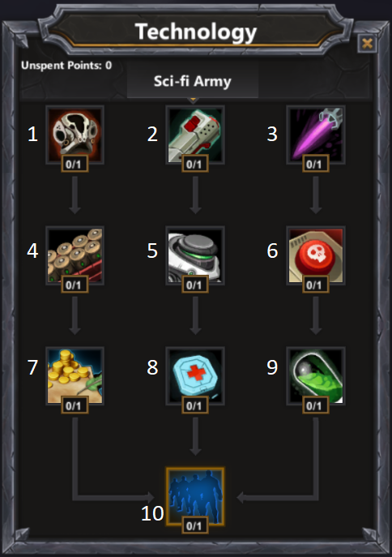
Task: Close the Technology window
Action: (x=367, y=44)
